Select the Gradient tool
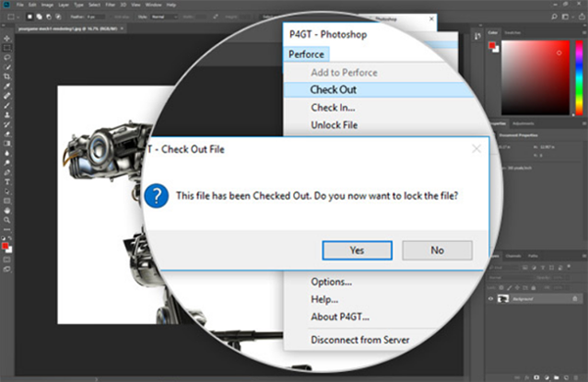Image resolution: width=588 pixels, height=382 pixels. [7, 144]
